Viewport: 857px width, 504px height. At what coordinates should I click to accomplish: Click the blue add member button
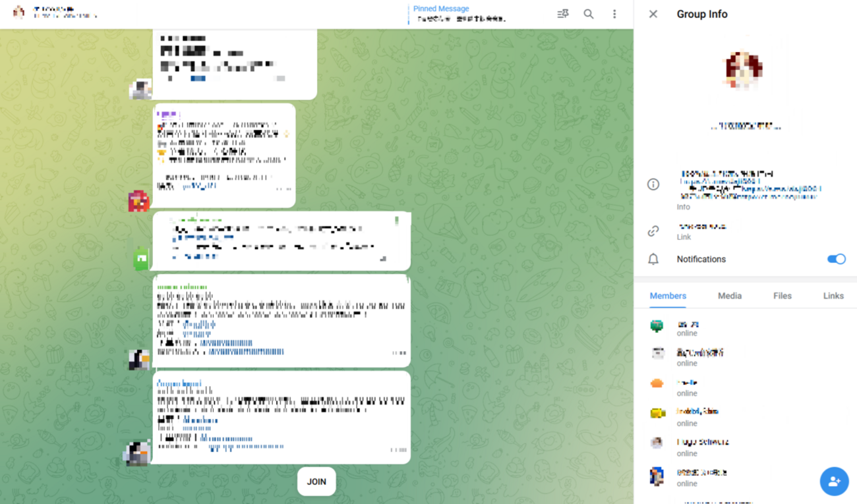coord(835,482)
